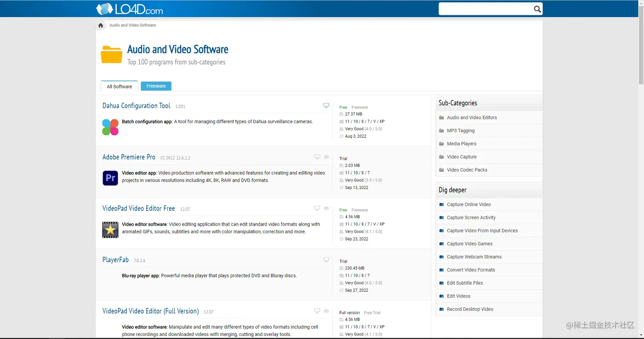Click the PlayerFab date 'Sep 27, 2022'
Viewport: 644px width, 339px height.
point(356,290)
